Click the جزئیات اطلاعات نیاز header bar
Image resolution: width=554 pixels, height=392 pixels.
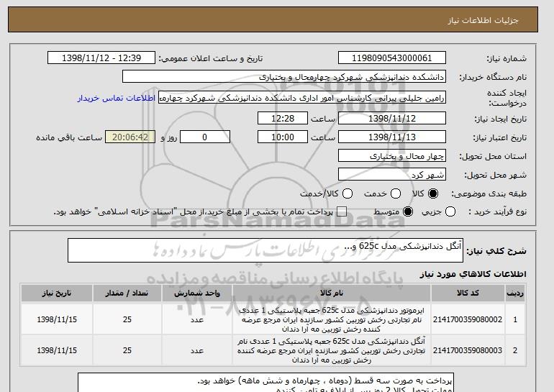coord(273,19)
